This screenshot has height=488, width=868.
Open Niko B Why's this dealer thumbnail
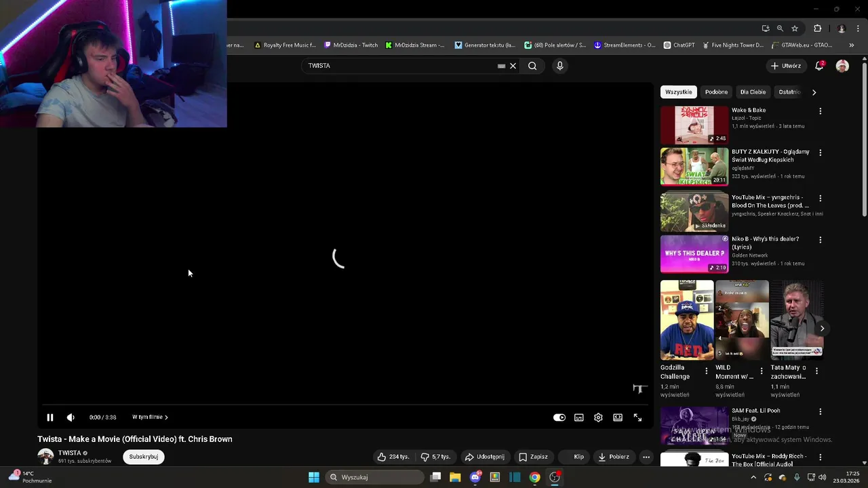tap(694, 253)
